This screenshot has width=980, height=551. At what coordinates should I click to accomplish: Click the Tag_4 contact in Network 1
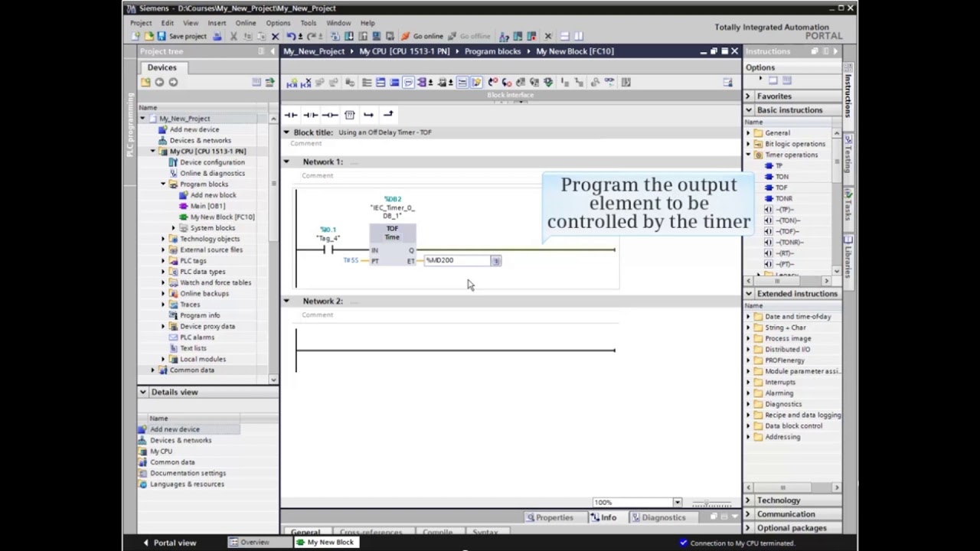point(328,250)
